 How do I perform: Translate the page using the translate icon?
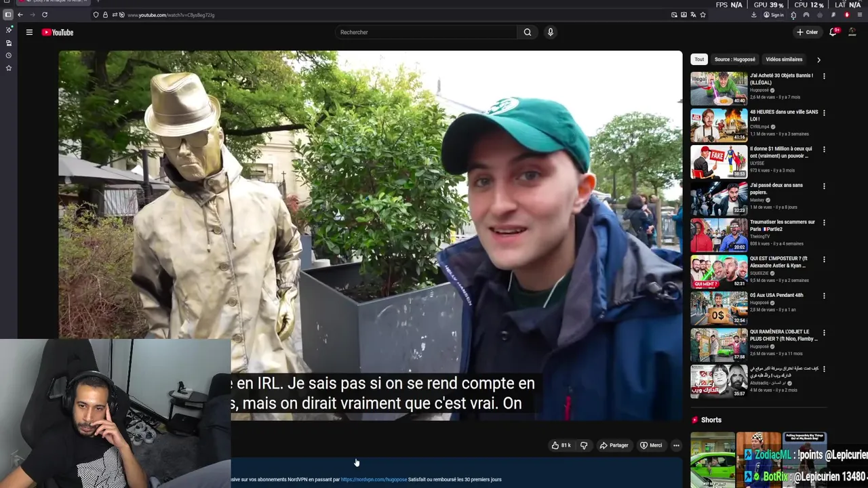pyautogui.click(x=693, y=14)
